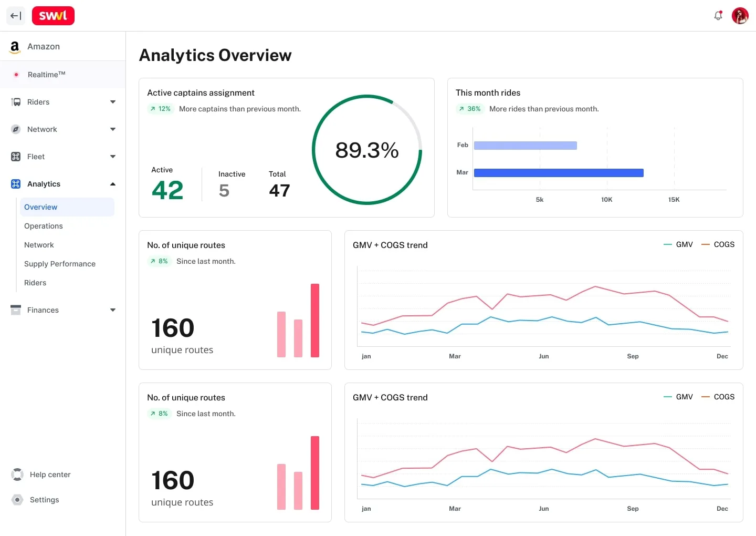Open Help center from the sidebar

tap(50, 475)
